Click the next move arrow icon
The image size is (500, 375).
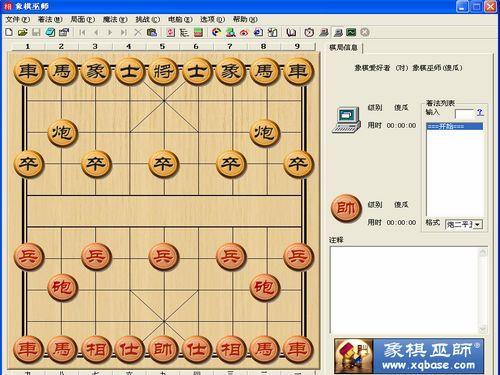click(110, 32)
